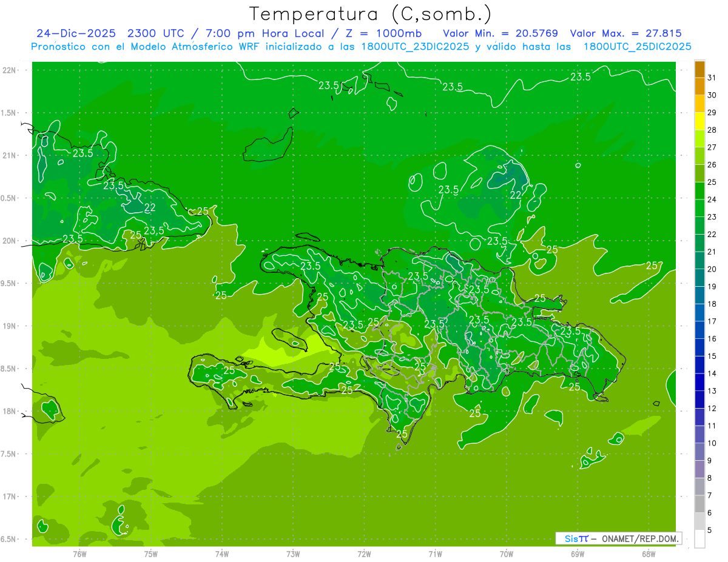Click the color scale label "18"
This screenshot has height=562, width=728.
click(x=712, y=304)
